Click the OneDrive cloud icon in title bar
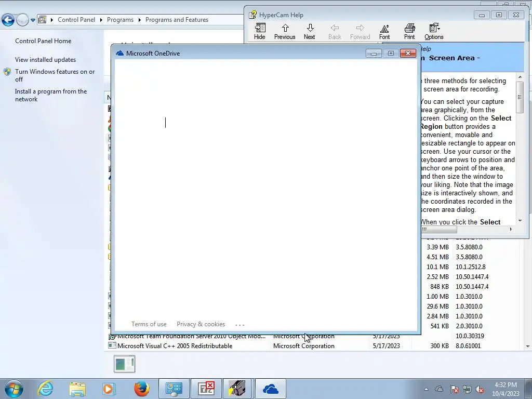This screenshot has height=399, width=532. click(x=120, y=54)
